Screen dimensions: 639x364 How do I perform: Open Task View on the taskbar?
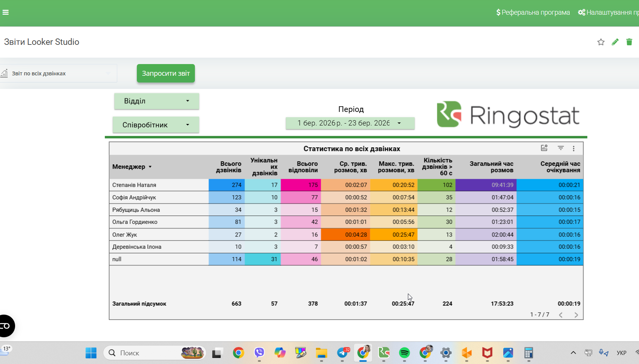pyautogui.click(x=217, y=353)
